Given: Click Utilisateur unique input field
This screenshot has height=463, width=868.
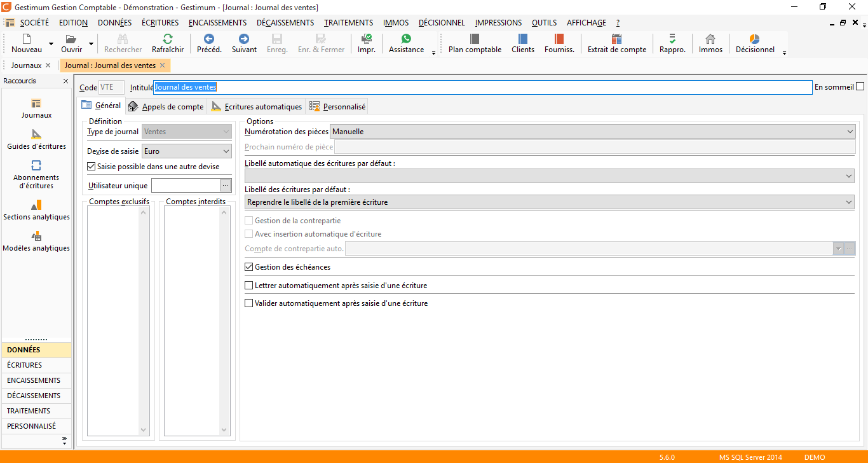Looking at the screenshot, I should point(186,186).
